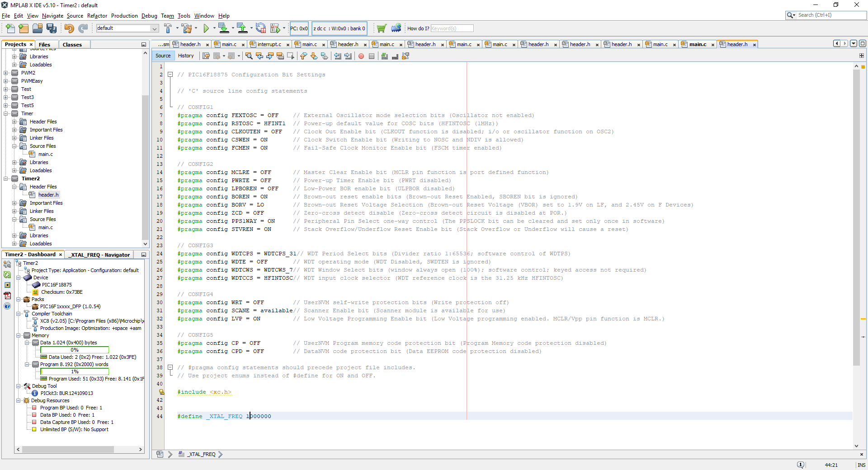Open the Build project dropdown arrow
The image size is (868, 470).
pyautogui.click(x=177, y=28)
